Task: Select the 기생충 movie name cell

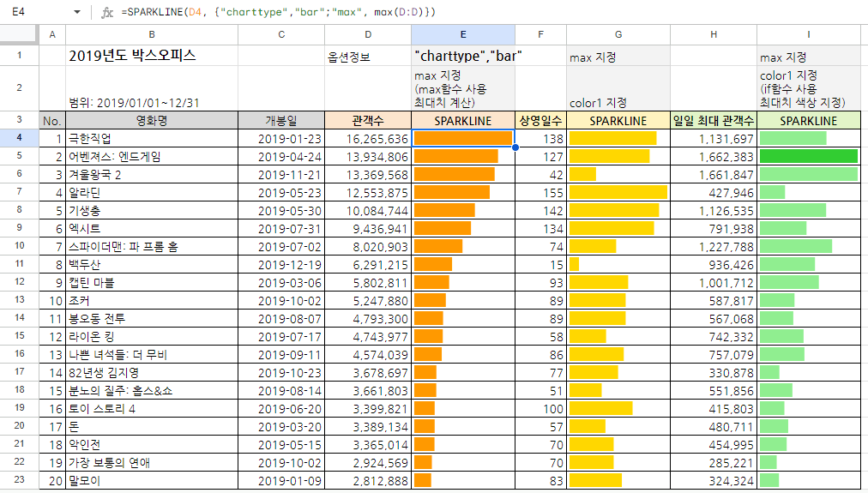Action: tap(152, 210)
